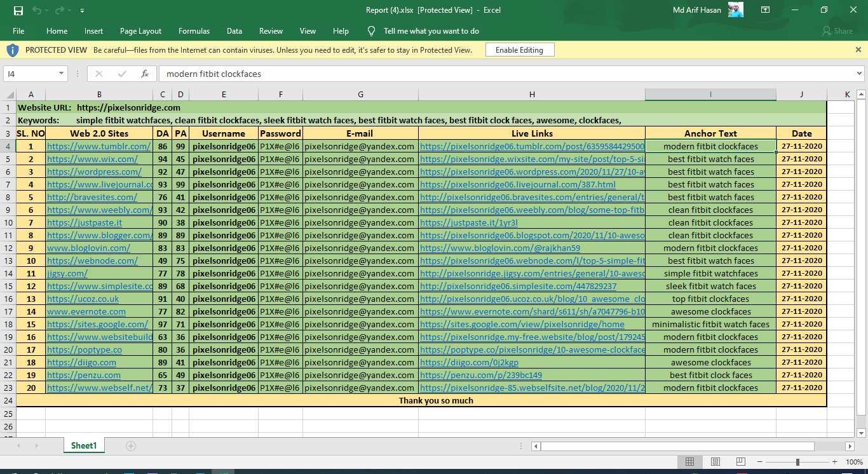Click the Normal view icon
The image size is (868, 474).
[x=690, y=462]
